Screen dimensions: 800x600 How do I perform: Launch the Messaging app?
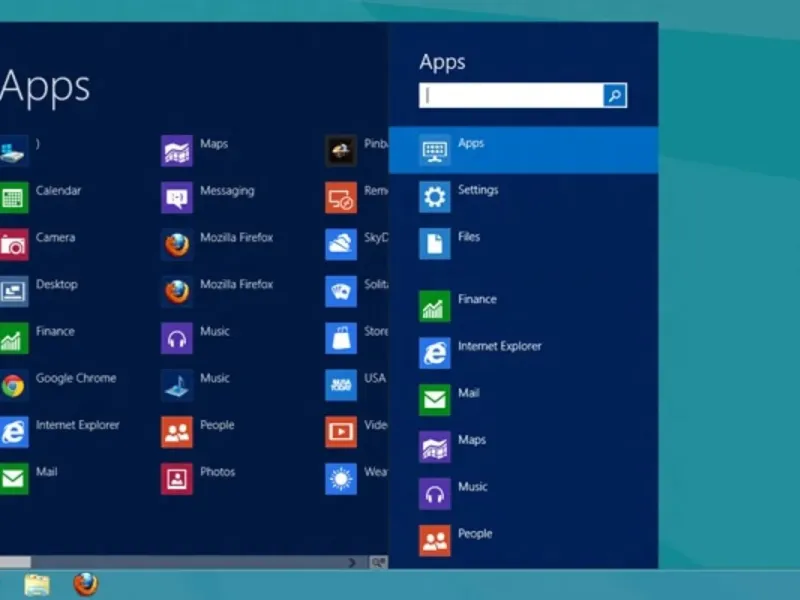point(208,197)
